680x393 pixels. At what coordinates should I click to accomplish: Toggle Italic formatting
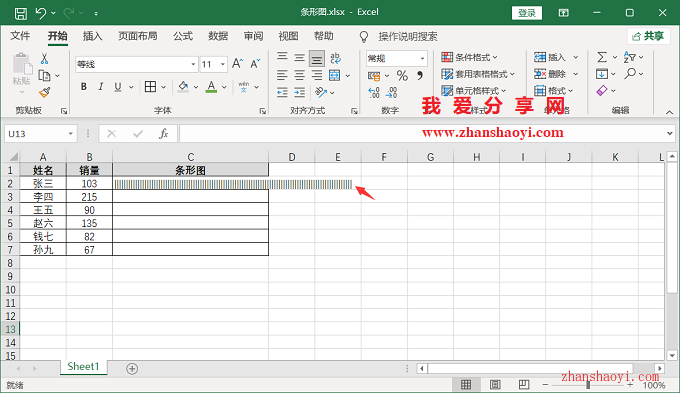(x=101, y=87)
